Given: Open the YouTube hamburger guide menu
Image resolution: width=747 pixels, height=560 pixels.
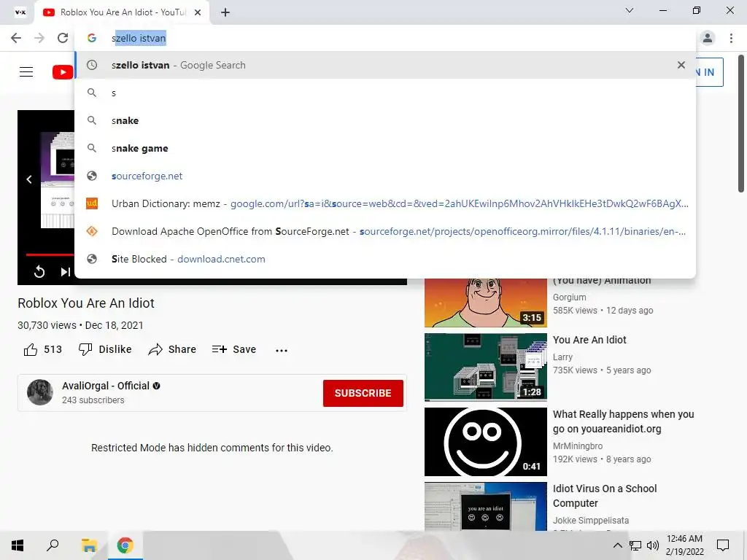Looking at the screenshot, I should pyautogui.click(x=26, y=72).
